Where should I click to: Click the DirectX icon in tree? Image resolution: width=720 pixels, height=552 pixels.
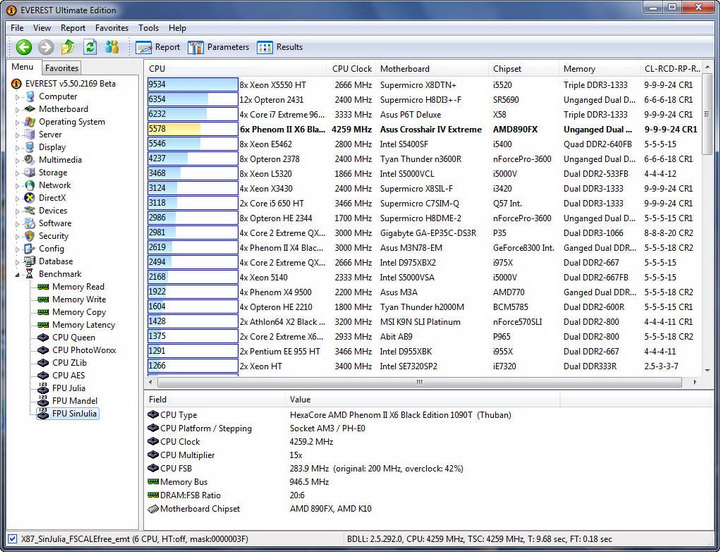30,198
